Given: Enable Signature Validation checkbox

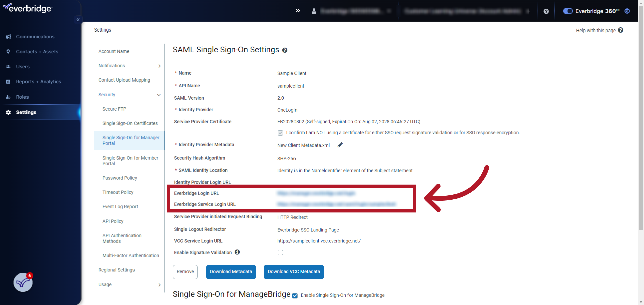Looking at the screenshot, I should point(280,252).
